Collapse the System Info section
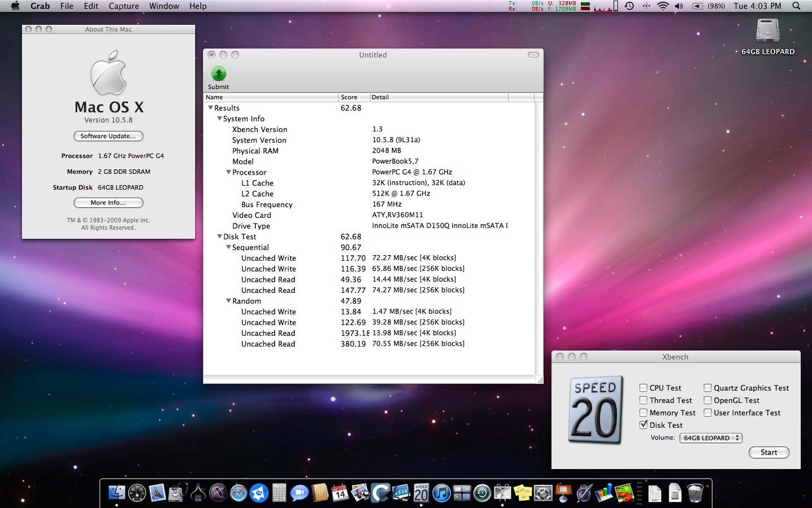 [219, 119]
